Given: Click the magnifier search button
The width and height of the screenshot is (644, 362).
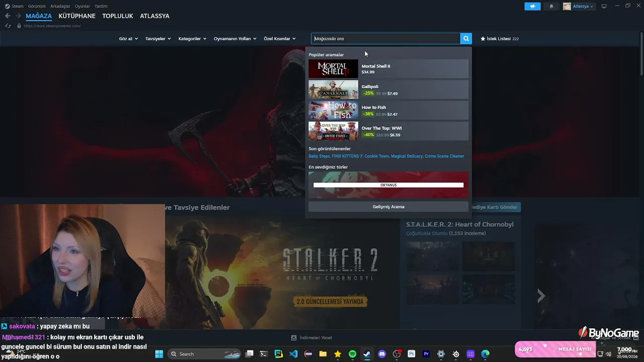Looking at the screenshot, I should pos(466,39).
